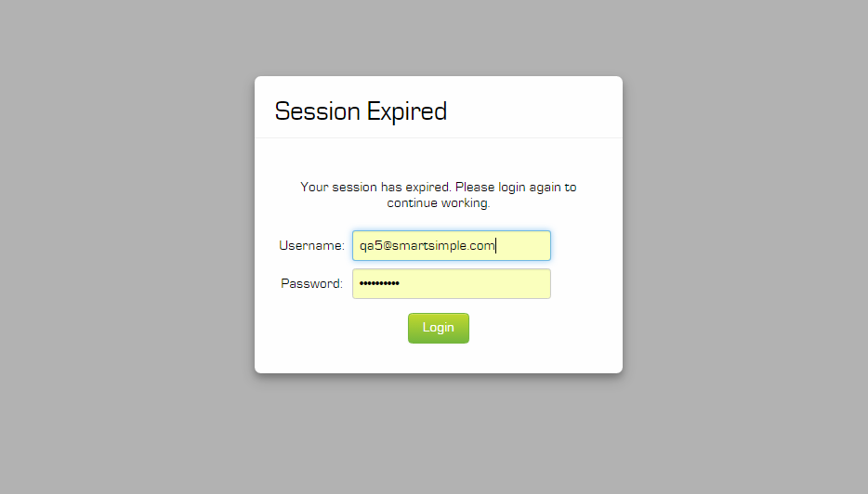Click the "Username:" label
Image resolution: width=868 pixels, height=494 pixels.
[311, 246]
